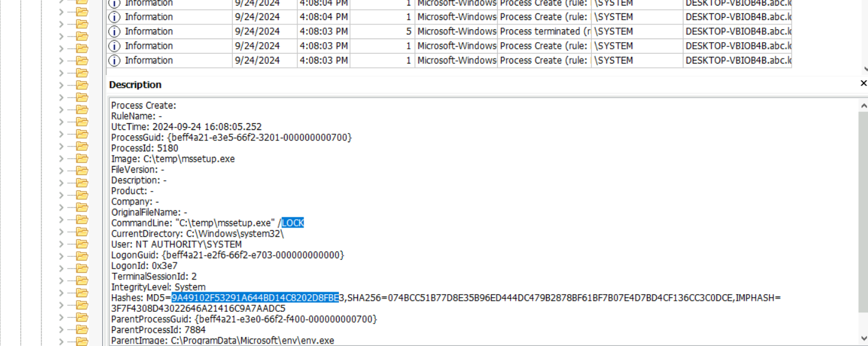Click the User: NT AUTHORITY\SYSTEM line
The width and height of the screenshot is (868, 346).
coord(177,244)
